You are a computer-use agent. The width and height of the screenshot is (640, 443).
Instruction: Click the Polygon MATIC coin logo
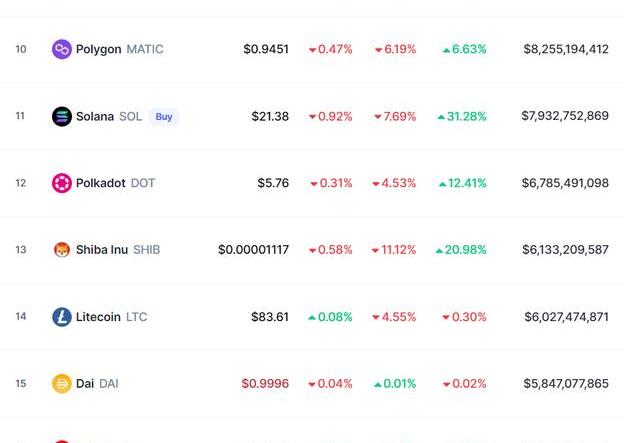pyautogui.click(x=62, y=49)
